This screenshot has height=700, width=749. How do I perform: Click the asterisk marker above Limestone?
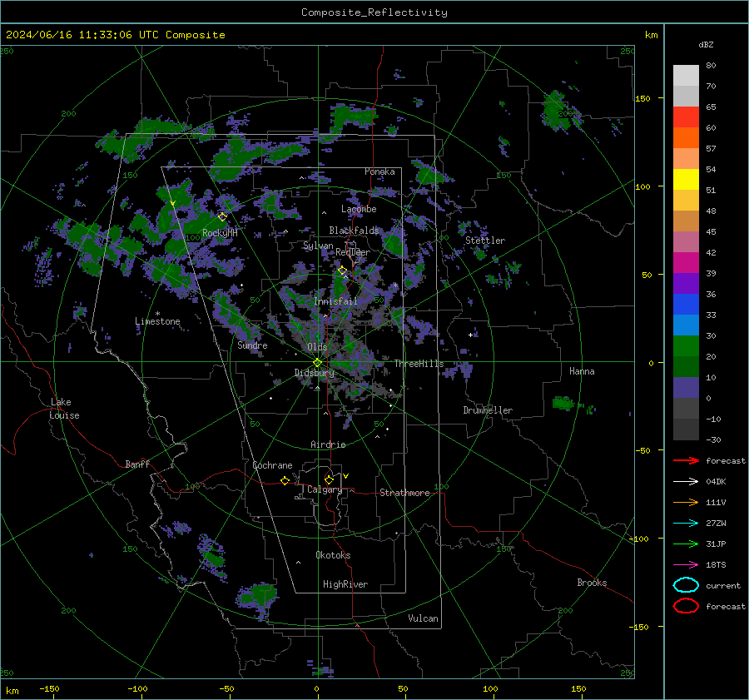[x=157, y=314]
